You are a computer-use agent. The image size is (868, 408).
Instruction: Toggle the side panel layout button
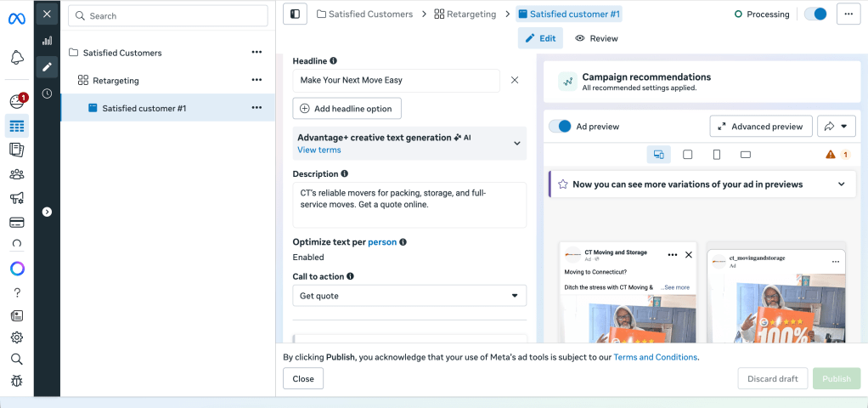tap(296, 14)
